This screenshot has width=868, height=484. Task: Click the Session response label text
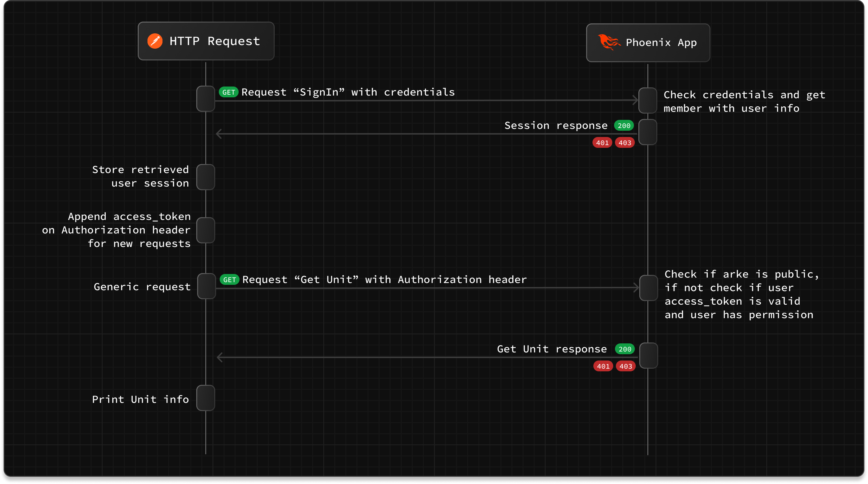coord(556,126)
